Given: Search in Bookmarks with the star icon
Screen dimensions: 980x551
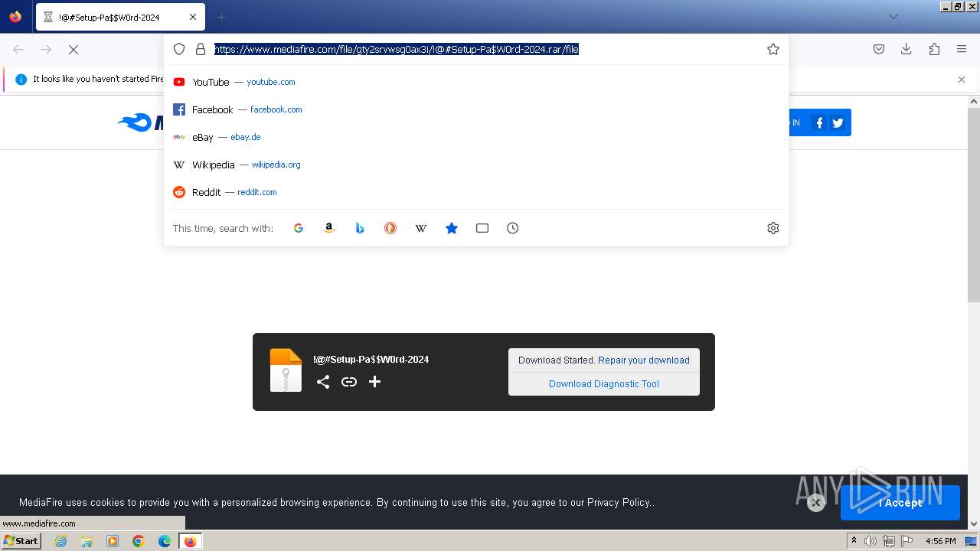Looking at the screenshot, I should 452,228.
